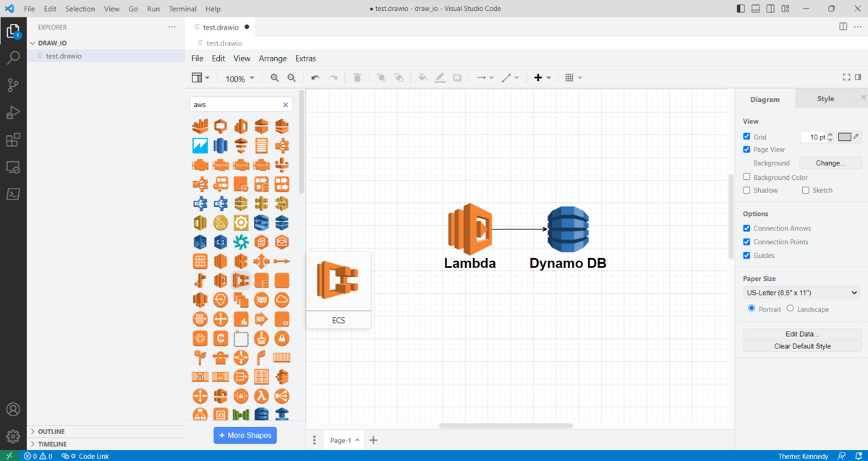
Task: Click the zoom in magnifier
Action: coord(275,78)
